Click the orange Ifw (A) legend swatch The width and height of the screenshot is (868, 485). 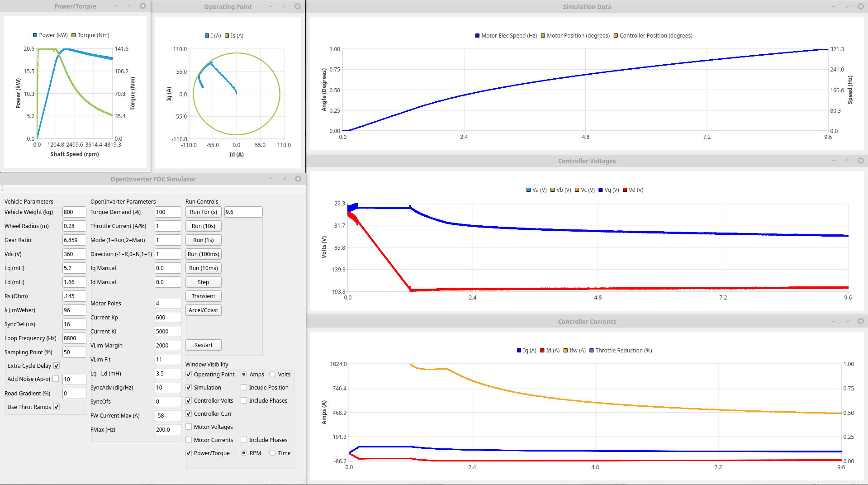[565, 351]
